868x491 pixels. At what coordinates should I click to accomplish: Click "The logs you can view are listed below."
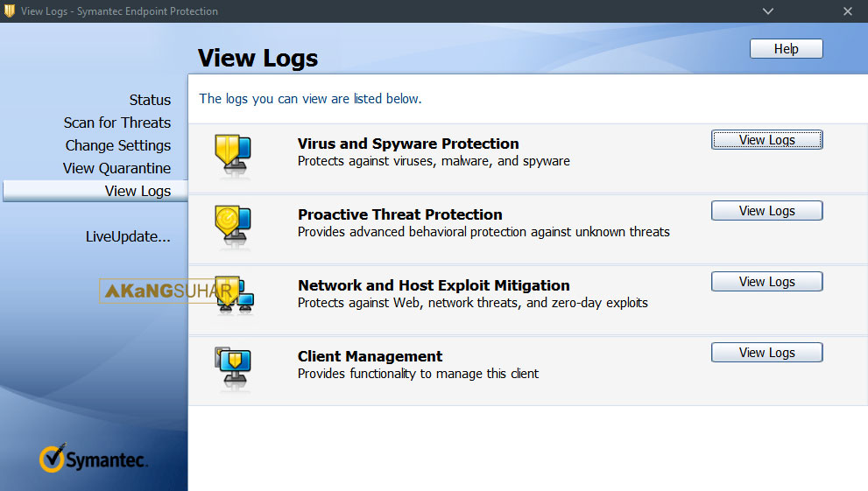(310, 98)
